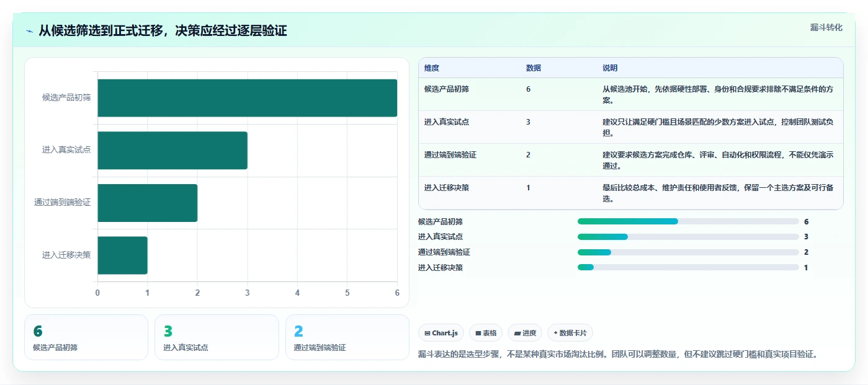The height and width of the screenshot is (385, 868).
Task: Click table cell 进入迁移决策
Action: (x=447, y=188)
